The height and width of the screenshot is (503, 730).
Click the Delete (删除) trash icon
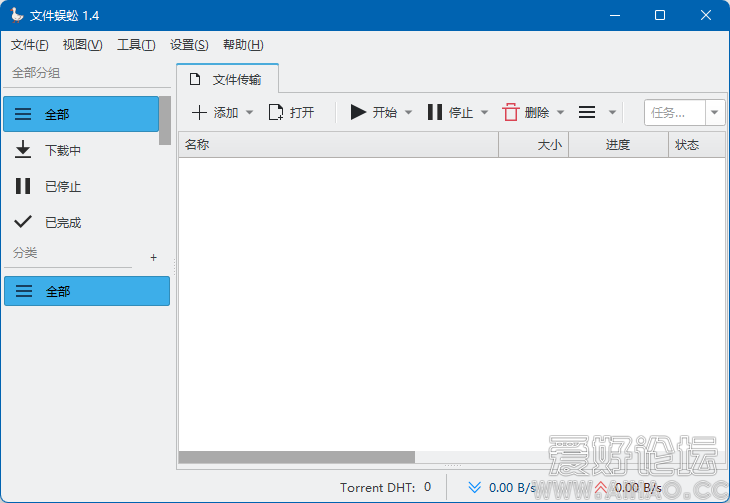[x=511, y=113]
